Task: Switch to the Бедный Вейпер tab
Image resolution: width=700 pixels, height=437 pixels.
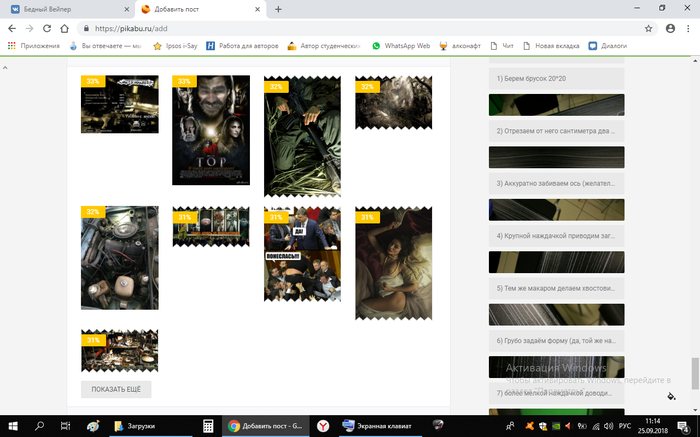Action: (67, 9)
